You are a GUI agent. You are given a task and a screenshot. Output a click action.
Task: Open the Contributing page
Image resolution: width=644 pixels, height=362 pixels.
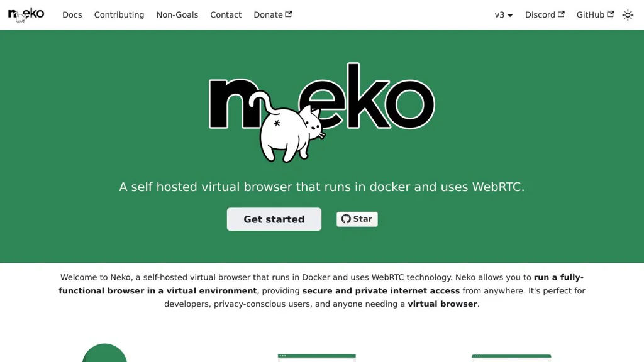(119, 15)
